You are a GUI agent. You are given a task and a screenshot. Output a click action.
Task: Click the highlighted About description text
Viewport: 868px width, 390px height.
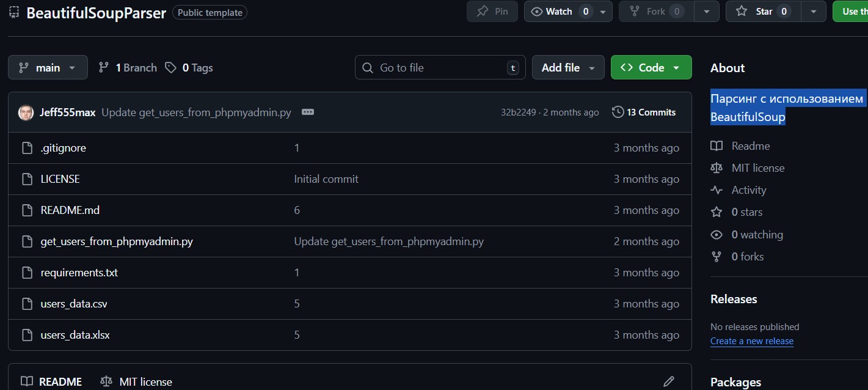787,108
